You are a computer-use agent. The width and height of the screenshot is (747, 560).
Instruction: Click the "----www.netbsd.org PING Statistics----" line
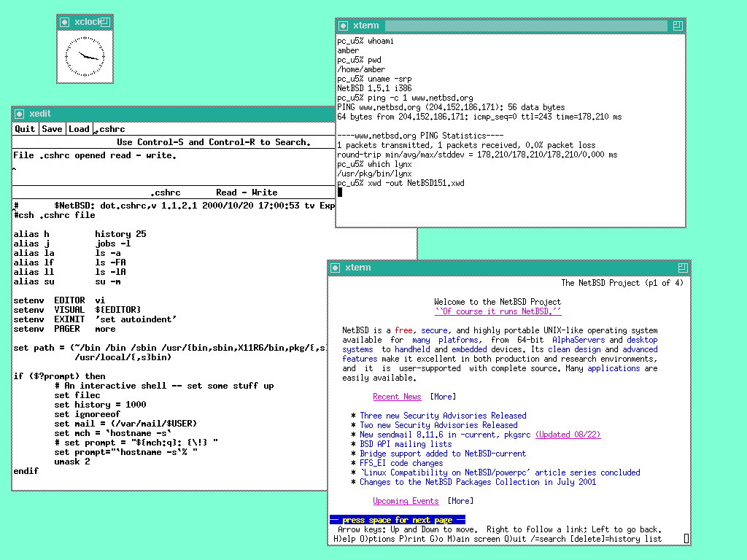(x=420, y=136)
